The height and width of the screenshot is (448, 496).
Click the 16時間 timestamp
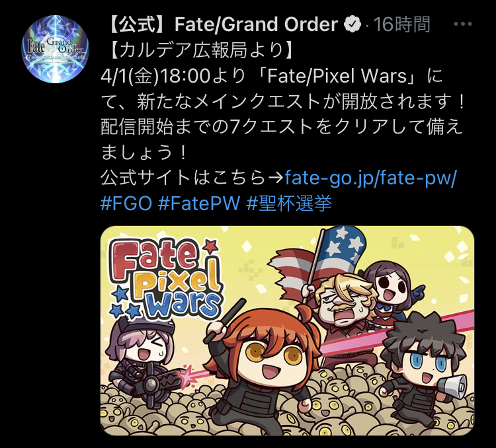pos(401,24)
